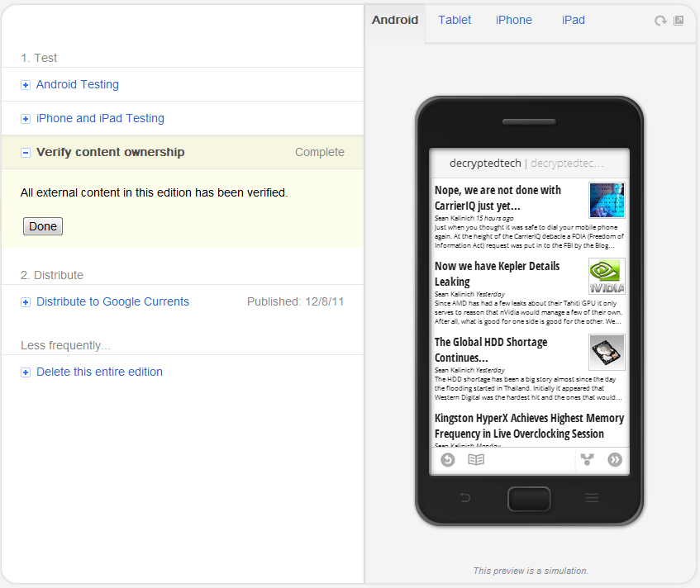The image size is (700, 588).
Task: Click the decryptedtech title in phone header
Action: point(485,164)
